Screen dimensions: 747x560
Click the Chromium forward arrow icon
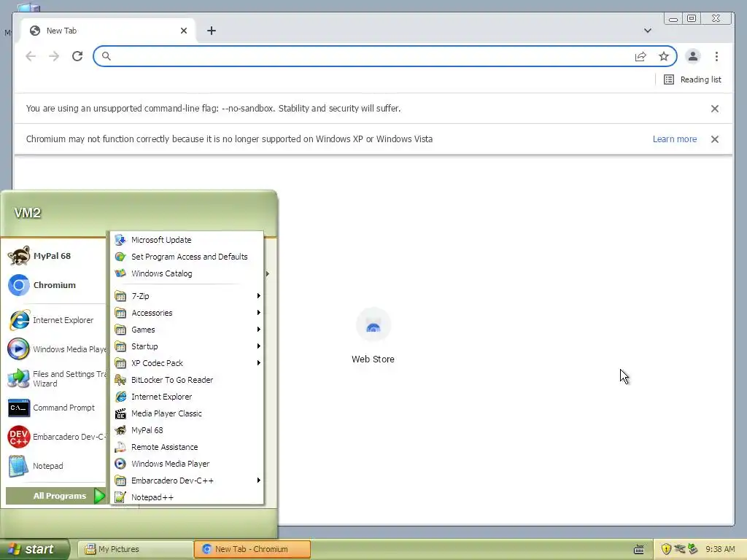point(54,56)
